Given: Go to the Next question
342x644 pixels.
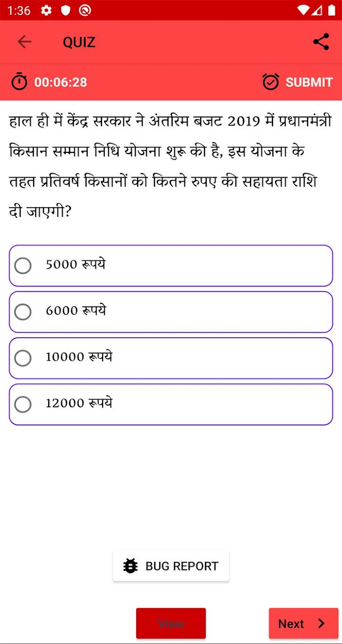Looking at the screenshot, I should [303, 623].
